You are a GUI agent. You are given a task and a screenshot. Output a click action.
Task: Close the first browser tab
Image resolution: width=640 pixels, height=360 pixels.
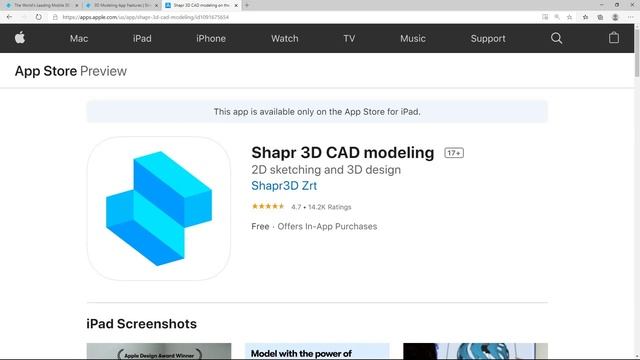point(76,5)
